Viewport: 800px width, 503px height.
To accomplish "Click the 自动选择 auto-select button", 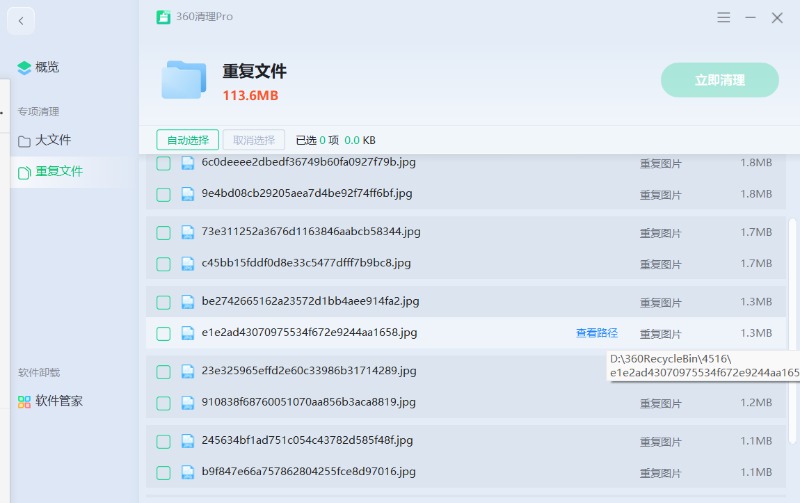I will coord(187,140).
